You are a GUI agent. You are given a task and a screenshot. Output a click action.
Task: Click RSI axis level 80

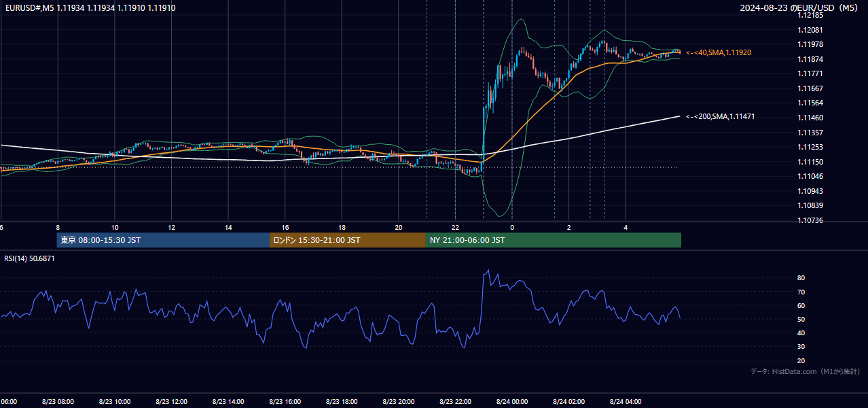[x=801, y=278]
